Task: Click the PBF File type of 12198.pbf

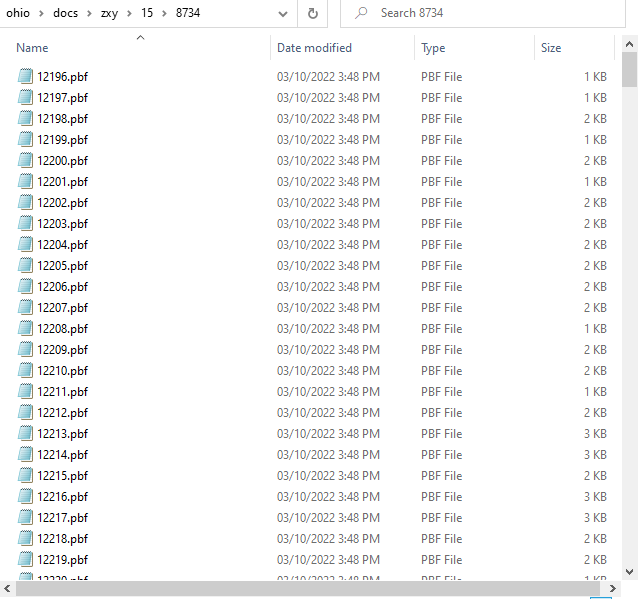Action: 441,118
